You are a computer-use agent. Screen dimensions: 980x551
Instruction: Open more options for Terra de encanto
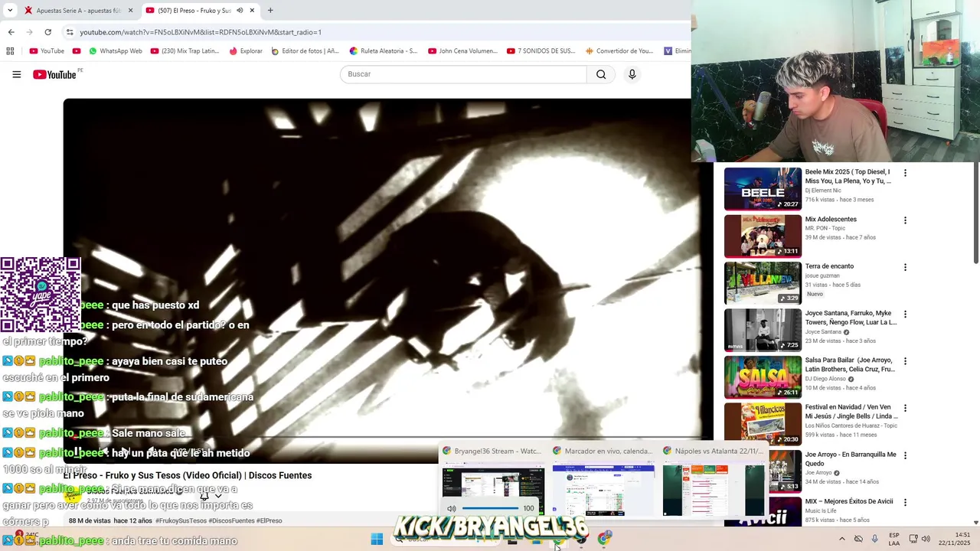click(x=905, y=267)
